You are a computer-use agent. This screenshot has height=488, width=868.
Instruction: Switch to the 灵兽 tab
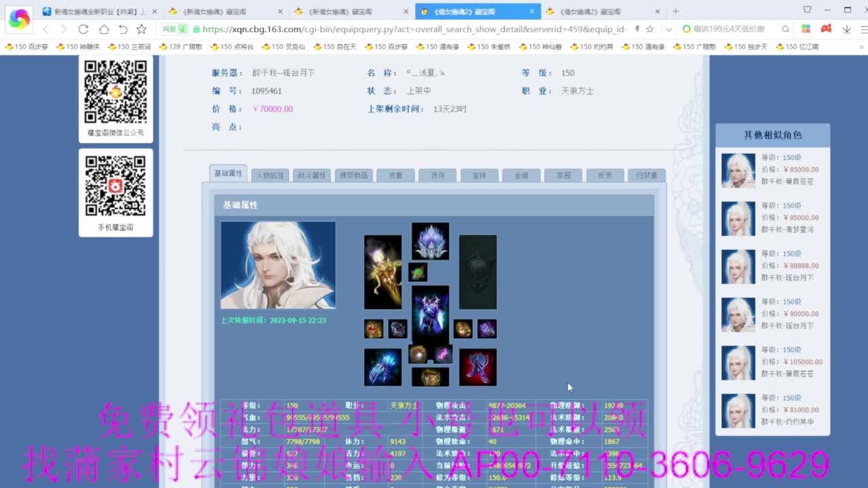coord(395,175)
